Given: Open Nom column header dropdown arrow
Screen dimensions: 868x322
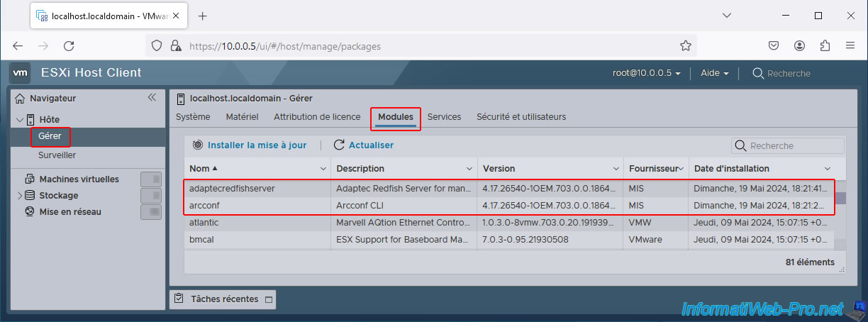Looking at the screenshot, I should point(323,169).
